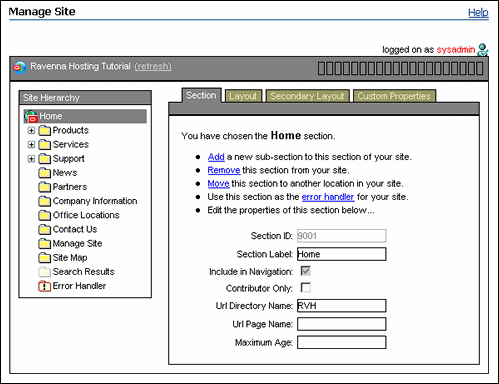Click the sysadmin username text

pyautogui.click(x=456, y=50)
